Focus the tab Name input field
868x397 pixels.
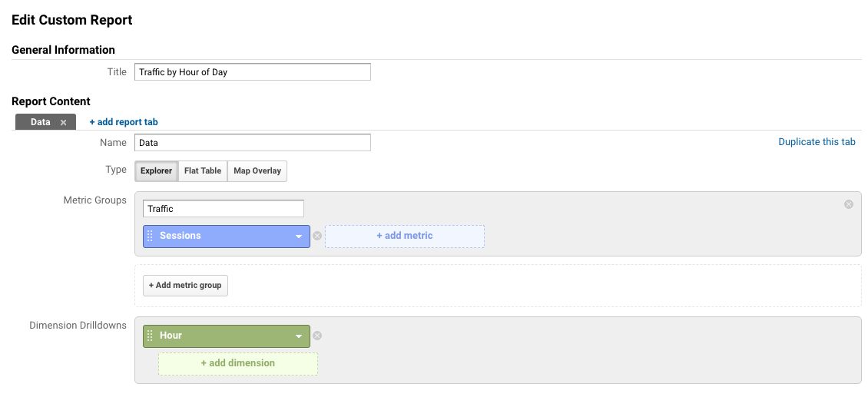[253, 142]
